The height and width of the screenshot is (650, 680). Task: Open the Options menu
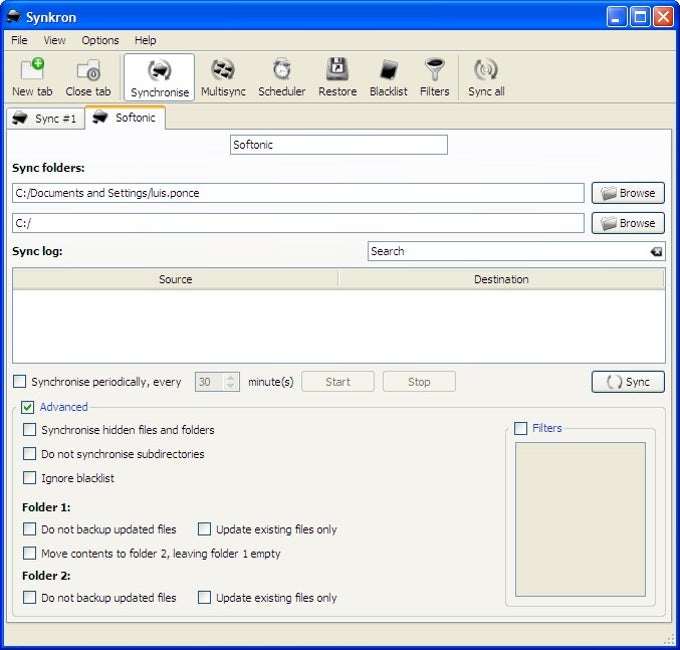(x=100, y=40)
